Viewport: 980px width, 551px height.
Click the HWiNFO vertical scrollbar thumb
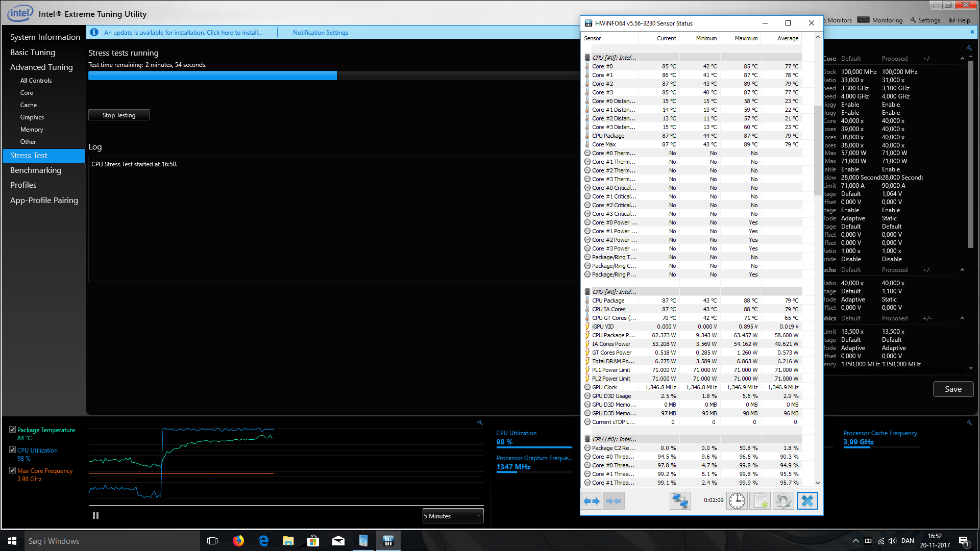(x=818, y=151)
